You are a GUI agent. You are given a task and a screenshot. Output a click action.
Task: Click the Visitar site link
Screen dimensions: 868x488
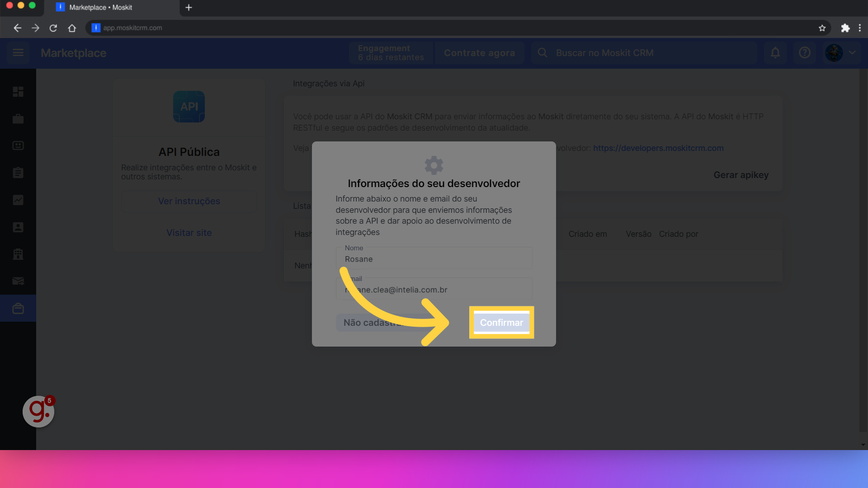click(x=189, y=233)
